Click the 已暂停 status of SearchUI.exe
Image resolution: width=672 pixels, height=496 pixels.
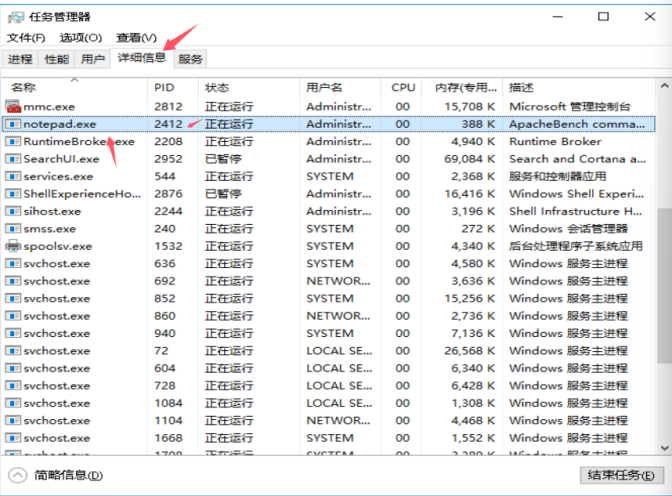point(223,159)
